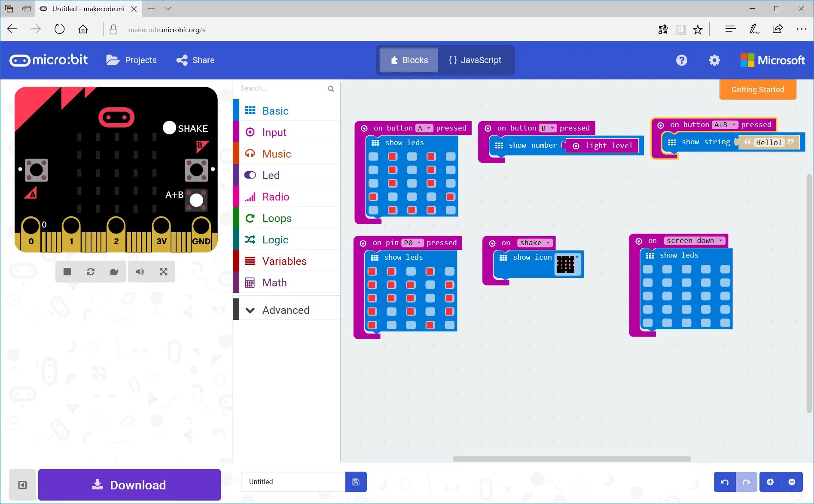
Task: Select the Led category in the toolbox
Action: pos(271,175)
